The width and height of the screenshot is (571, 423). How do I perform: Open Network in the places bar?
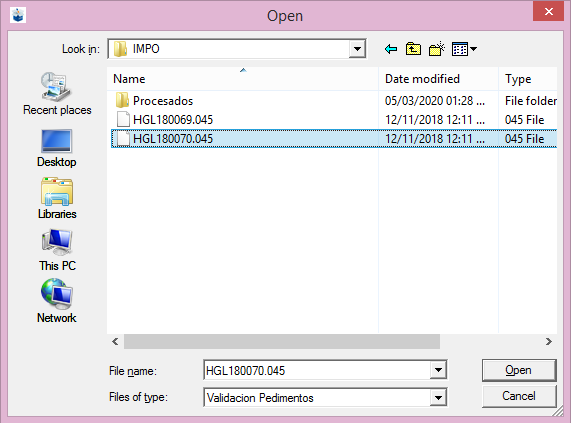(57, 301)
